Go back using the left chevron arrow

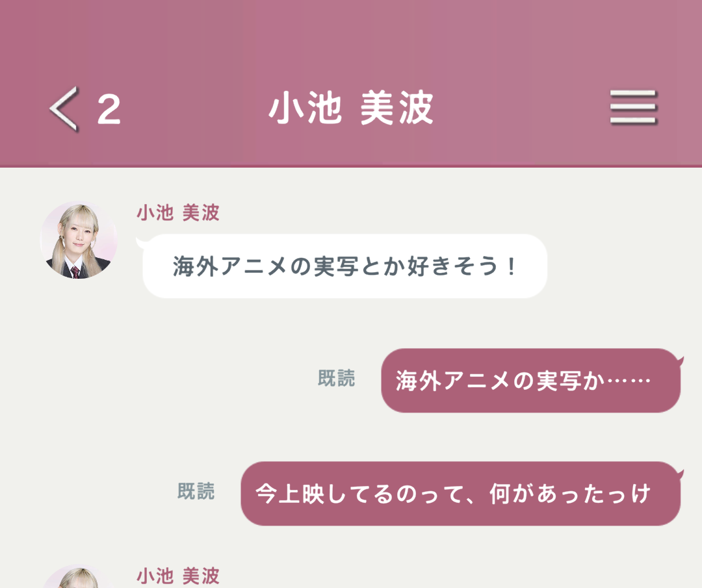click(x=64, y=109)
